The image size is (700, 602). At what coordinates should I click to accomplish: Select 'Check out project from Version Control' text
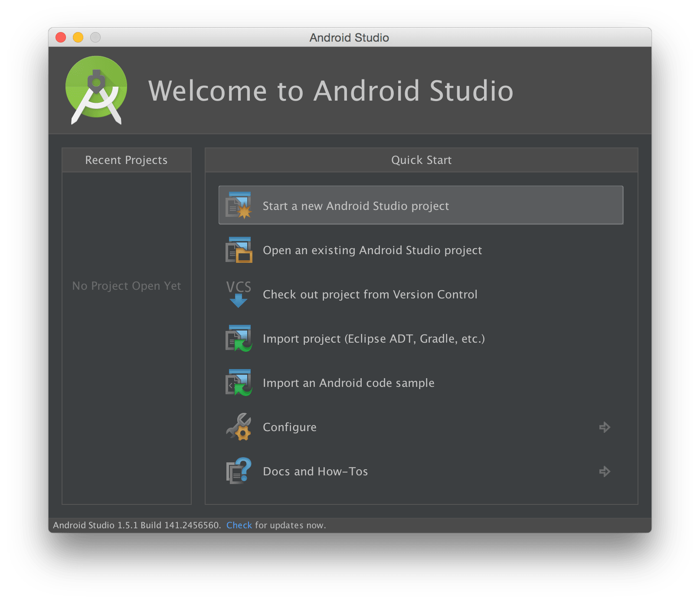click(370, 294)
